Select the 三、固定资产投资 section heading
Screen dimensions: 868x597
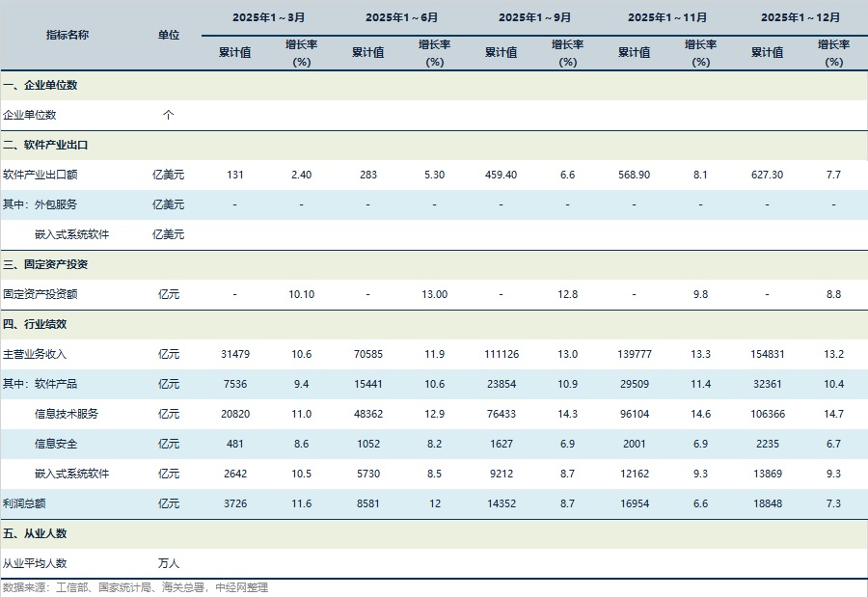pyautogui.click(x=45, y=264)
